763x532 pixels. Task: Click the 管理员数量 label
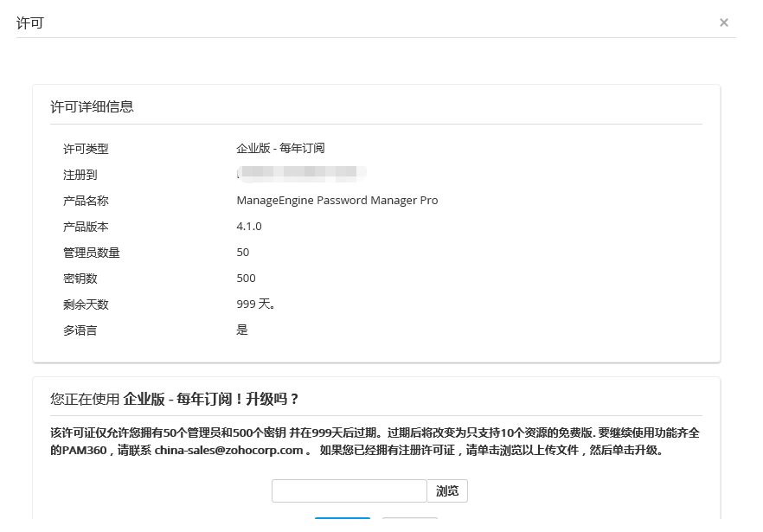point(92,253)
